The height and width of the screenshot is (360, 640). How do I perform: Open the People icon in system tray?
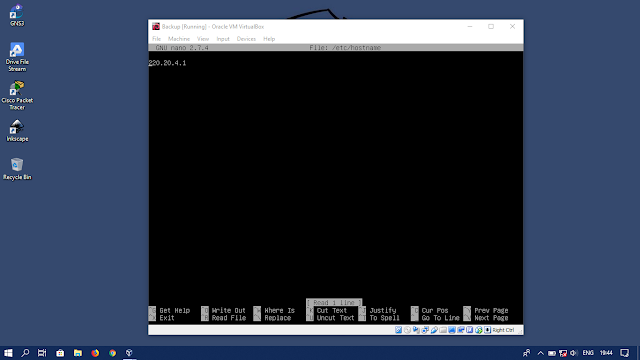tap(527, 353)
